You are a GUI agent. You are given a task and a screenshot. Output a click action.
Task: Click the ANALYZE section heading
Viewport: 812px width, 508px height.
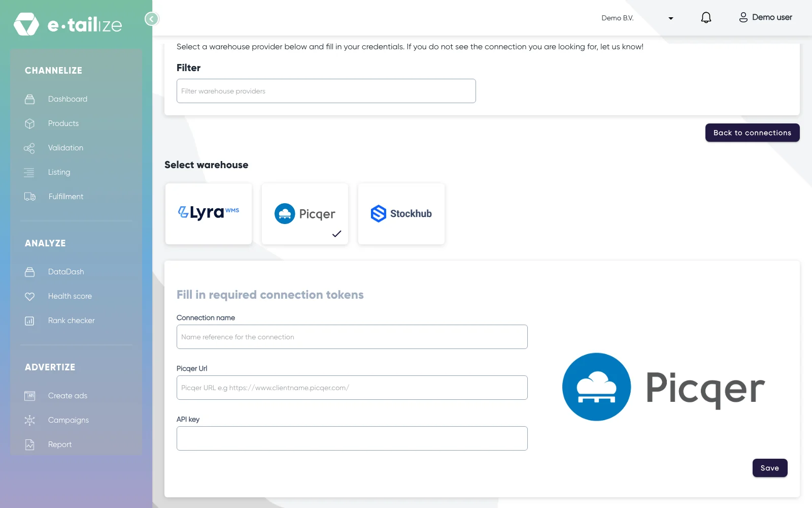[x=45, y=243]
